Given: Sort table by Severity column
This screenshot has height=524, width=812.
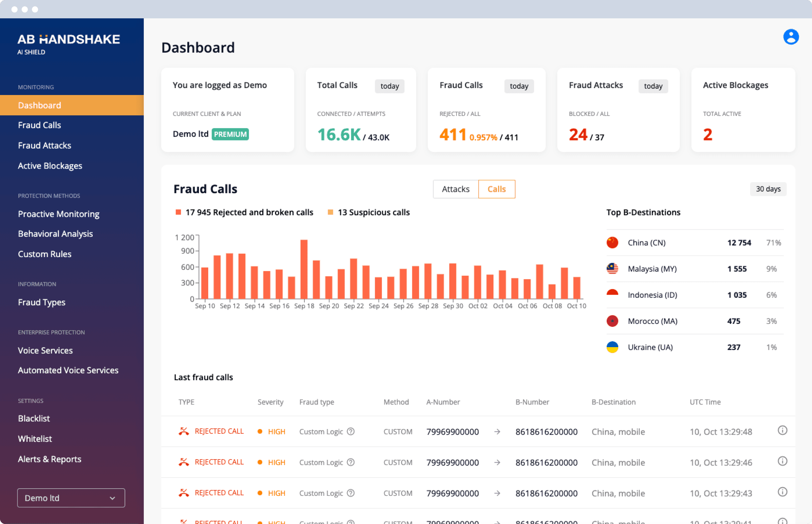Looking at the screenshot, I should 270,402.
